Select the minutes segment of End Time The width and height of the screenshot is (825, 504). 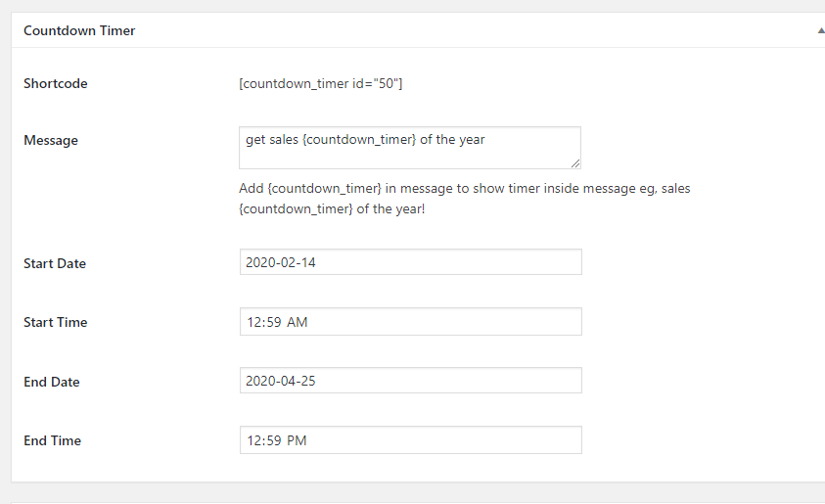tap(273, 440)
